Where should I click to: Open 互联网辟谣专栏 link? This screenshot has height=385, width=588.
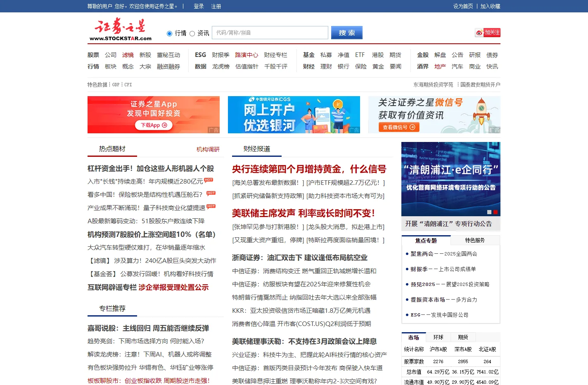point(112,287)
